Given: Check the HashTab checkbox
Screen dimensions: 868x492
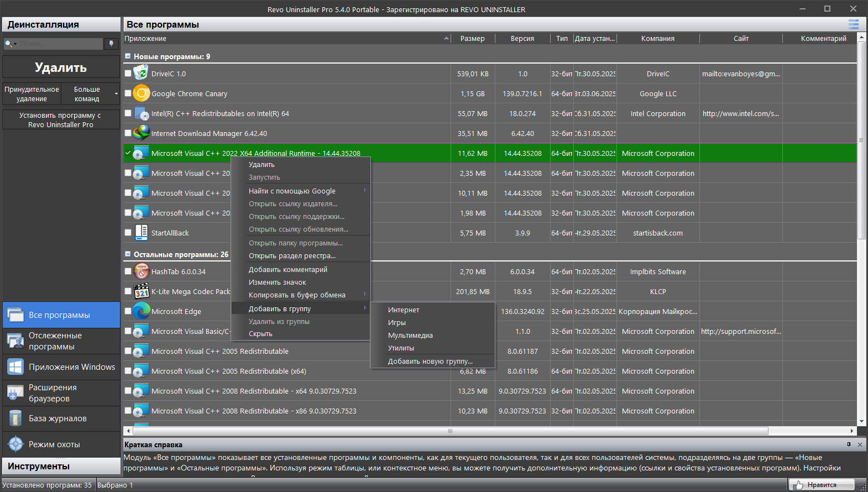Looking at the screenshot, I should [128, 271].
